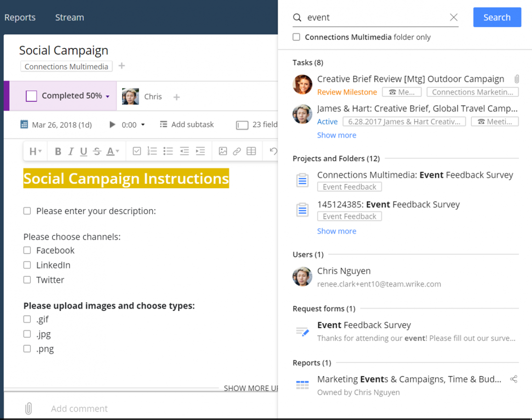Check the .png image type box
The height and width of the screenshot is (420, 532).
(27, 349)
